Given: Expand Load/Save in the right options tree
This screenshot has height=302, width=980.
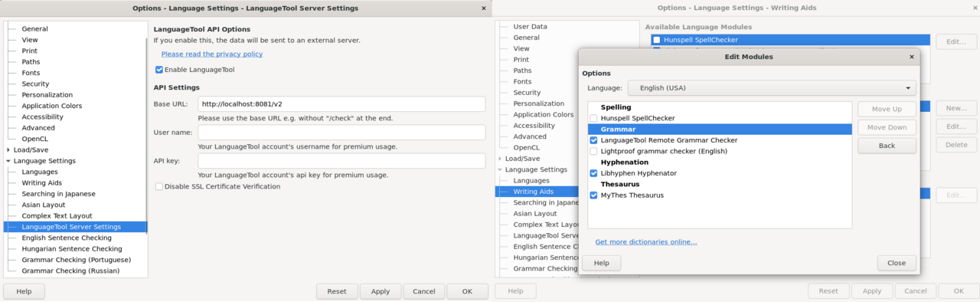Looking at the screenshot, I should (x=500, y=159).
